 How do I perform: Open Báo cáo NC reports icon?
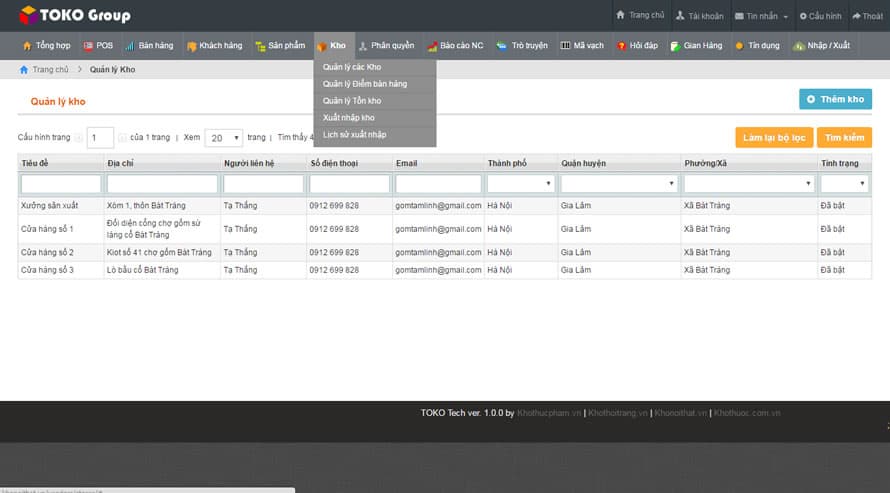click(432, 46)
